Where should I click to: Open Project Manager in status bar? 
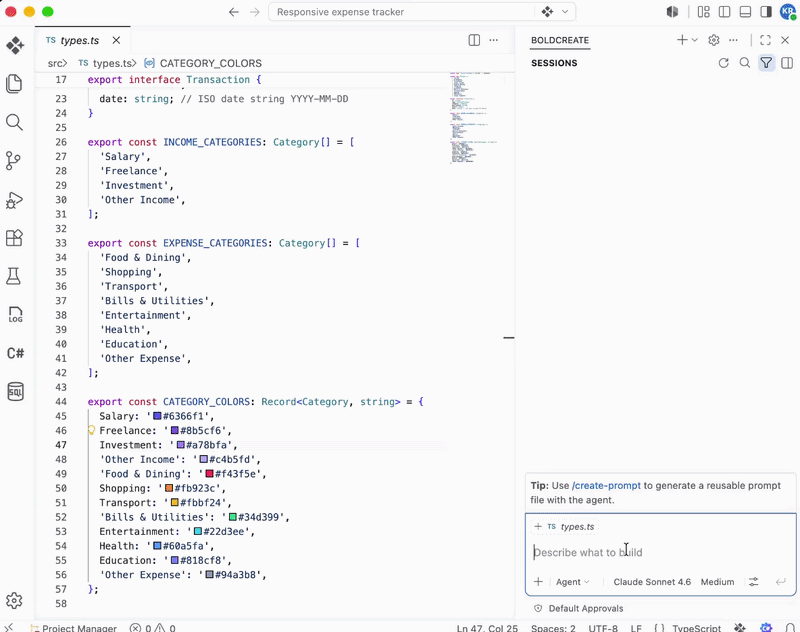[x=74, y=628]
